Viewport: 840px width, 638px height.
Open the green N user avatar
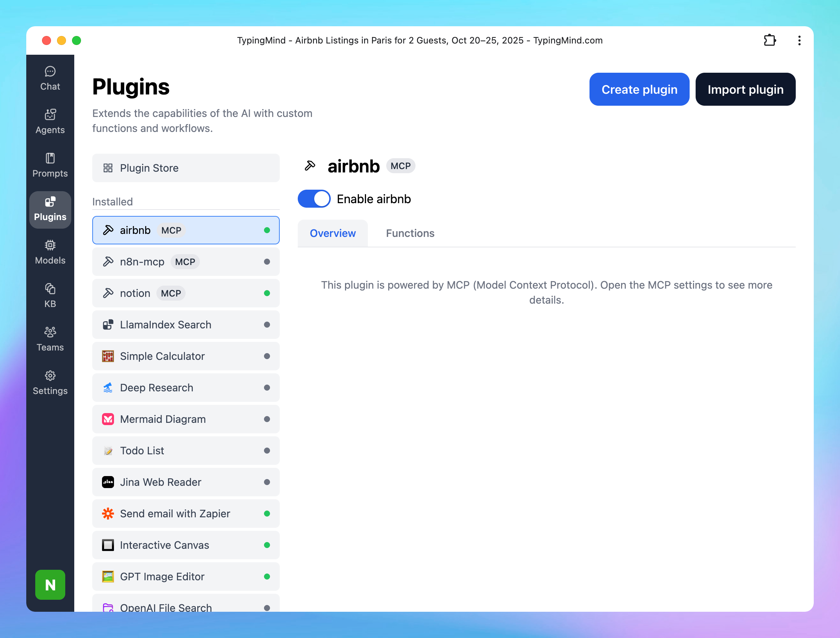point(50,584)
